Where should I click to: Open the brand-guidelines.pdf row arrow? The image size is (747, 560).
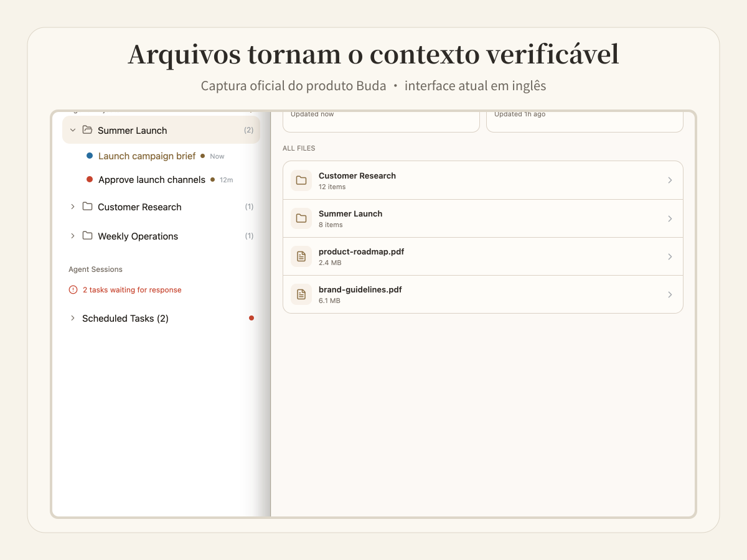click(x=670, y=294)
